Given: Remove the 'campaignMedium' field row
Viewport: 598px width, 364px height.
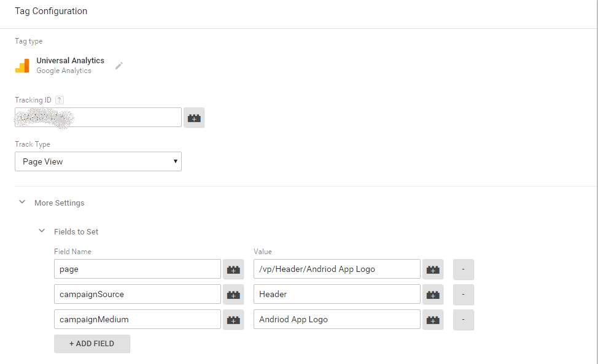Looking at the screenshot, I should click(x=464, y=320).
